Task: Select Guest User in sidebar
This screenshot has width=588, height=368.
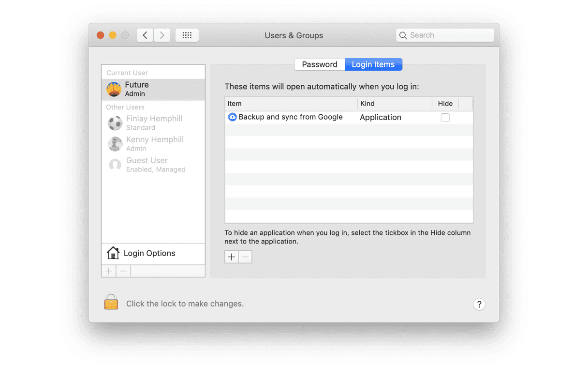Action: [x=153, y=165]
